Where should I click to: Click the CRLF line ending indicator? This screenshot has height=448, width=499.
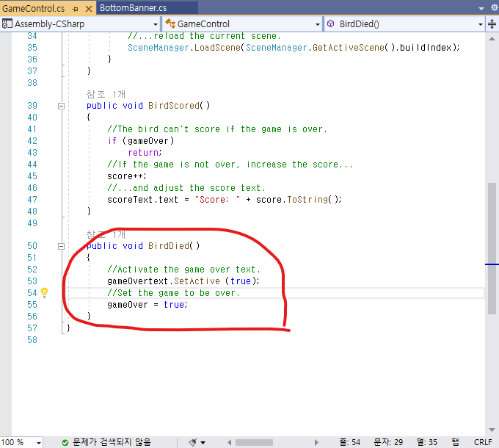[x=483, y=442]
